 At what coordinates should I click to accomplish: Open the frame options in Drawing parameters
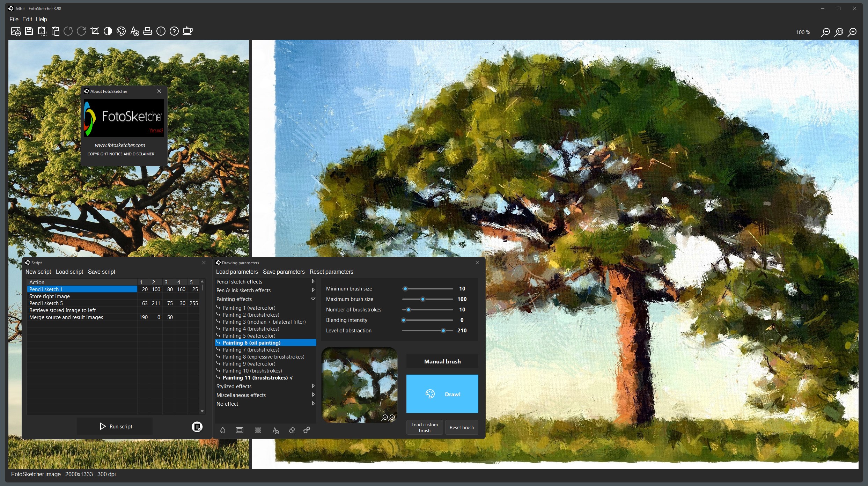(239, 430)
